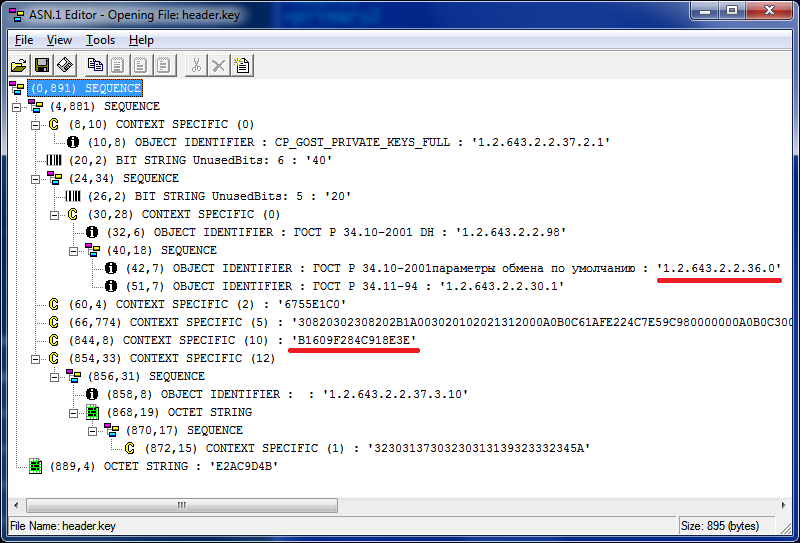Click the C icon of CONTEXT SPECIFIC (2) row

pos(54,304)
